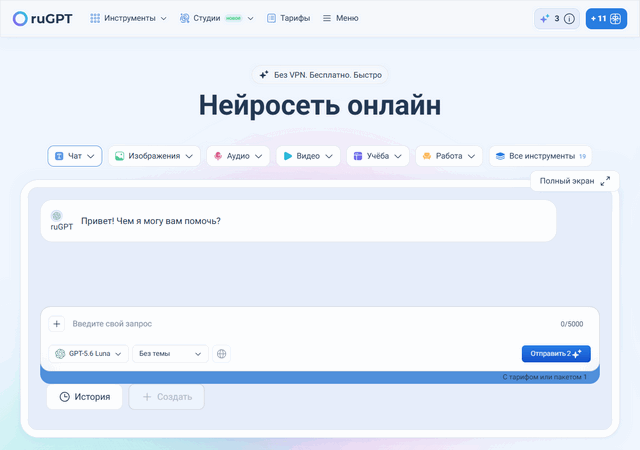Click the Учёба book icon
Viewport: 640px width, 450px height.
coord(358,156)
